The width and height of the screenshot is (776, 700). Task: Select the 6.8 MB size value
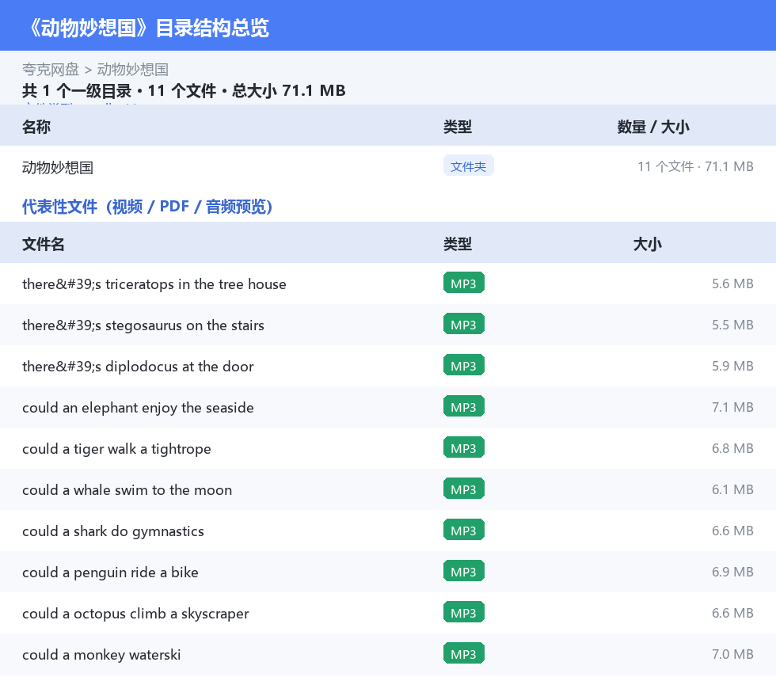732,448
